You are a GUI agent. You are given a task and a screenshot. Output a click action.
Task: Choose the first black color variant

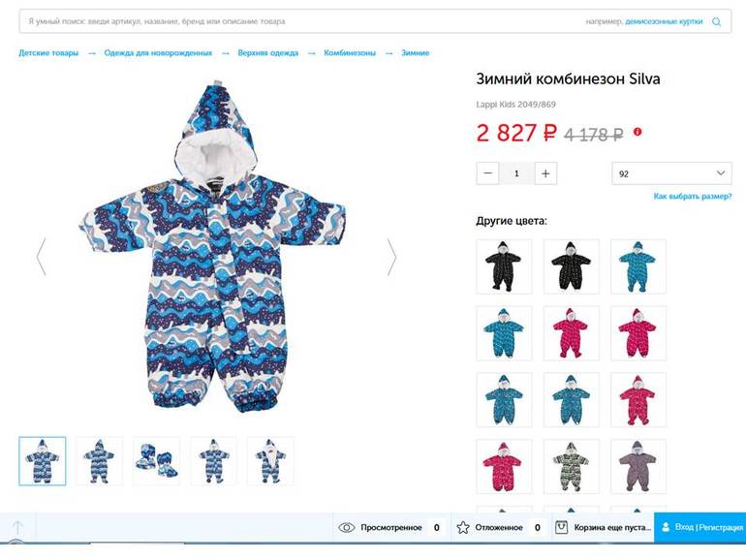(504, 266)
